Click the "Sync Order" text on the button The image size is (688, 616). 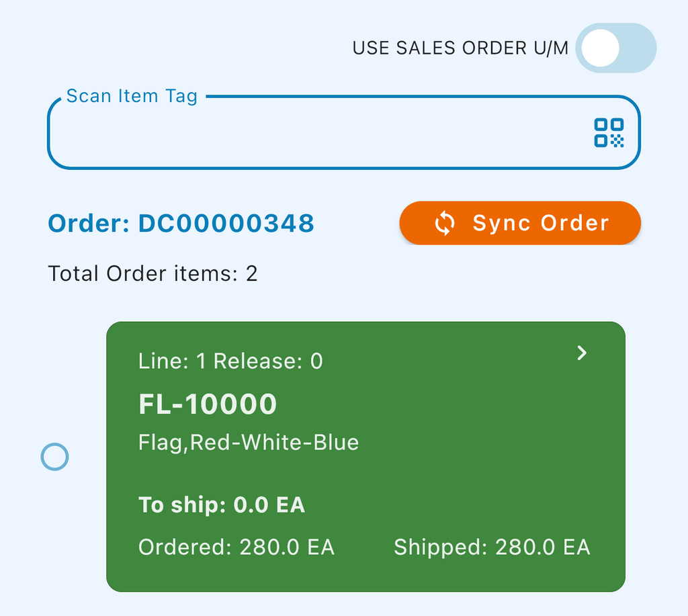pos(541,223)
